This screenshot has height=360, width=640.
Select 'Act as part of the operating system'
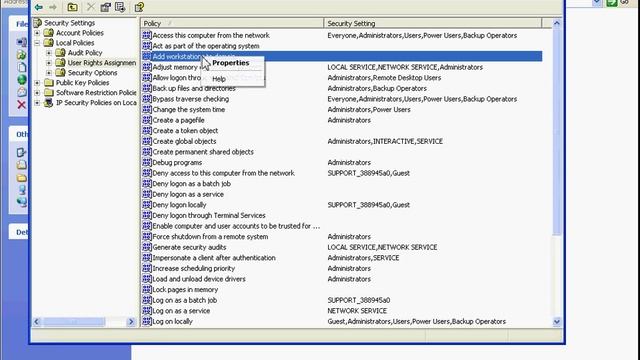pos(206,46)
